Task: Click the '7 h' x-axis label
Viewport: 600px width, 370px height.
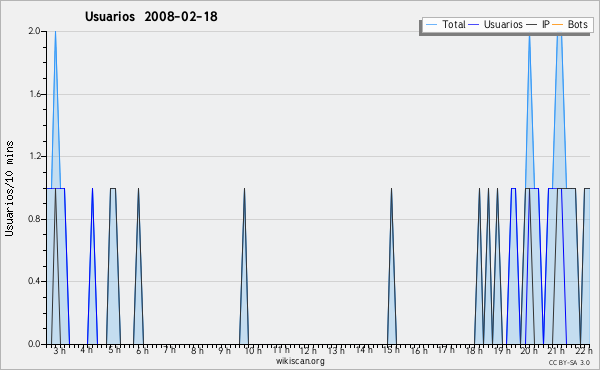Action: pyautogui.click(x=170, y=350)
